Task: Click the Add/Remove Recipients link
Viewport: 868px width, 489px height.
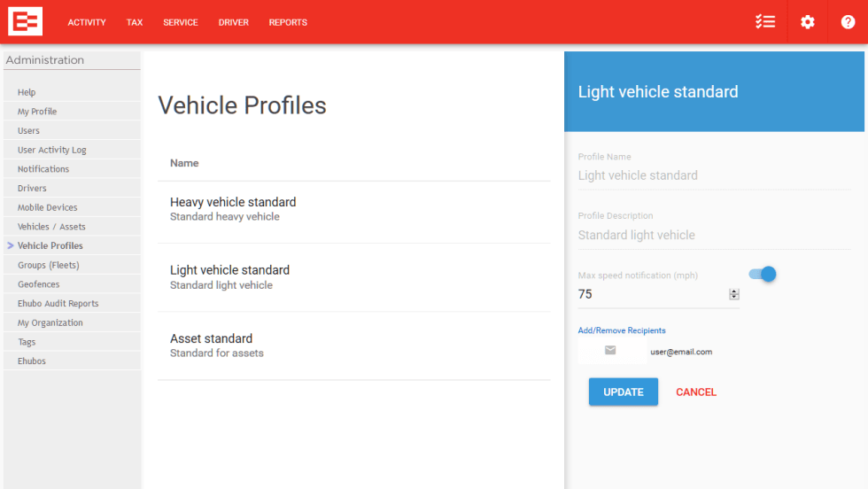Action: click(x=622, y=330)
